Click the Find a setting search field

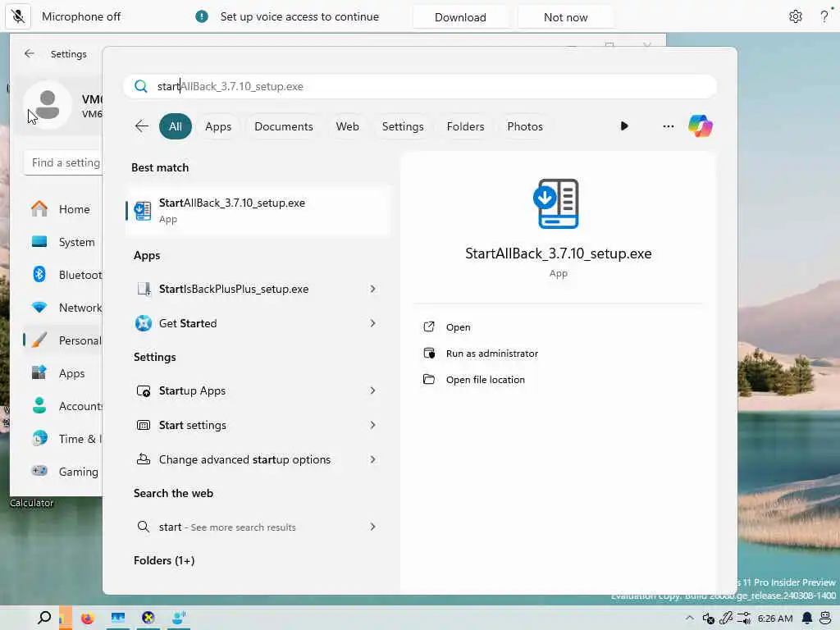63,163
